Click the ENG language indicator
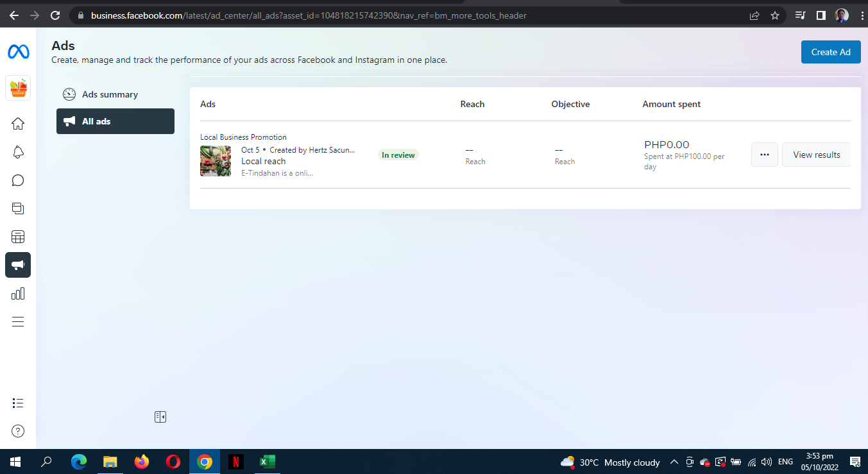The width and height of the screenshot is (868, 474). [785, 462]
